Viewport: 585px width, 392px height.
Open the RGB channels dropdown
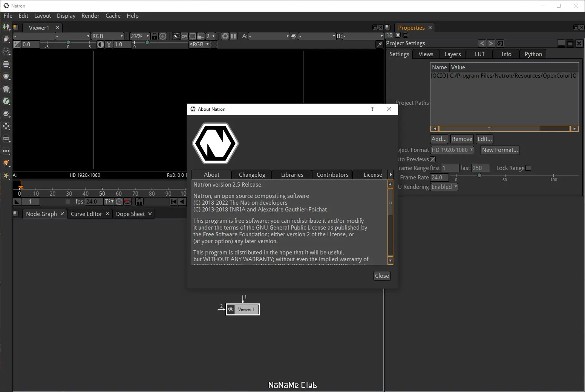click(107, 36)
